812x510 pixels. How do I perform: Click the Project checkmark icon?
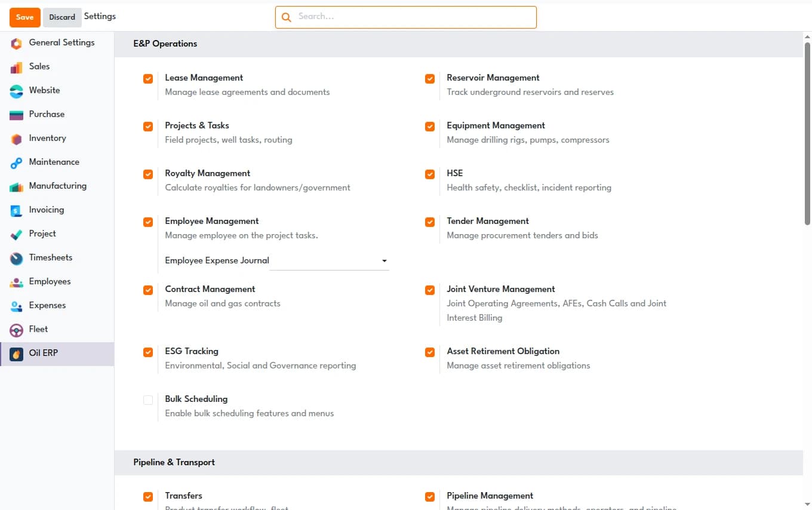[17, 234]
